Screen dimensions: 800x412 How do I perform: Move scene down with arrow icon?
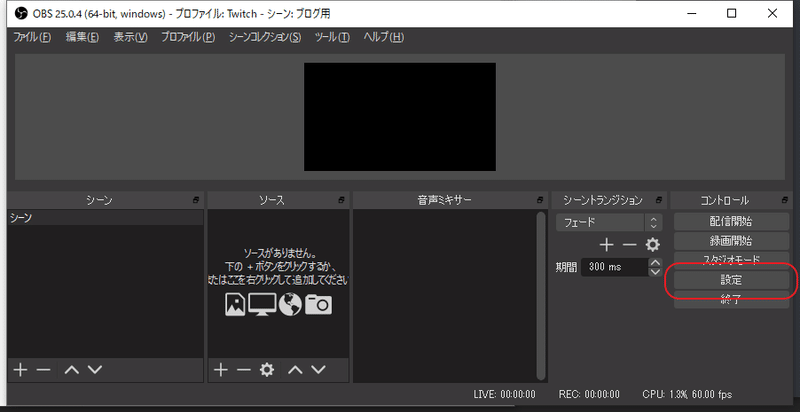click(95, 370)
